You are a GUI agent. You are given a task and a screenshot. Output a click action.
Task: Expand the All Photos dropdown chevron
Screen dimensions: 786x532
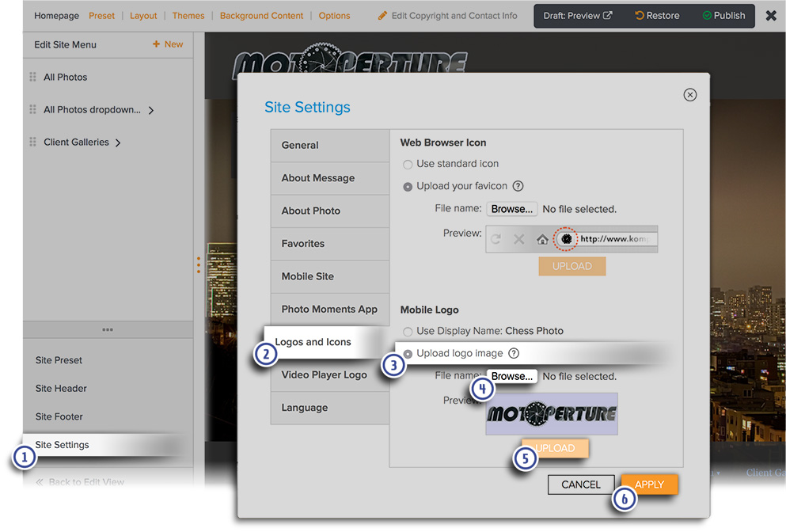(x=151, y=110)
